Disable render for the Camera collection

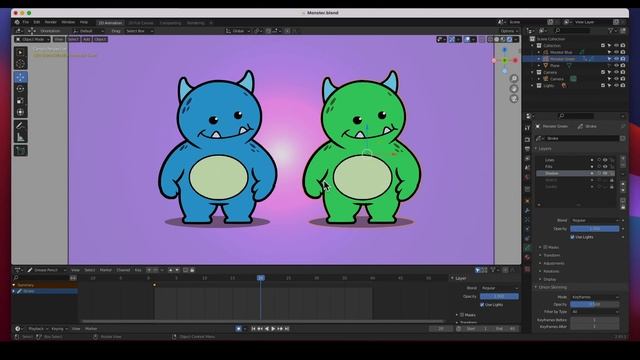click(x=623, y=72)
